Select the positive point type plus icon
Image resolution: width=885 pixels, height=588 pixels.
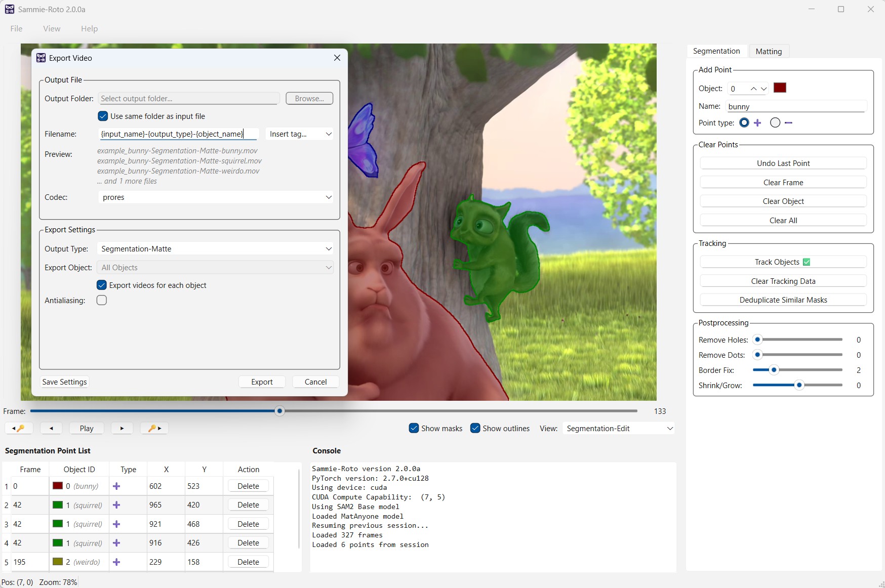(757, 122)
